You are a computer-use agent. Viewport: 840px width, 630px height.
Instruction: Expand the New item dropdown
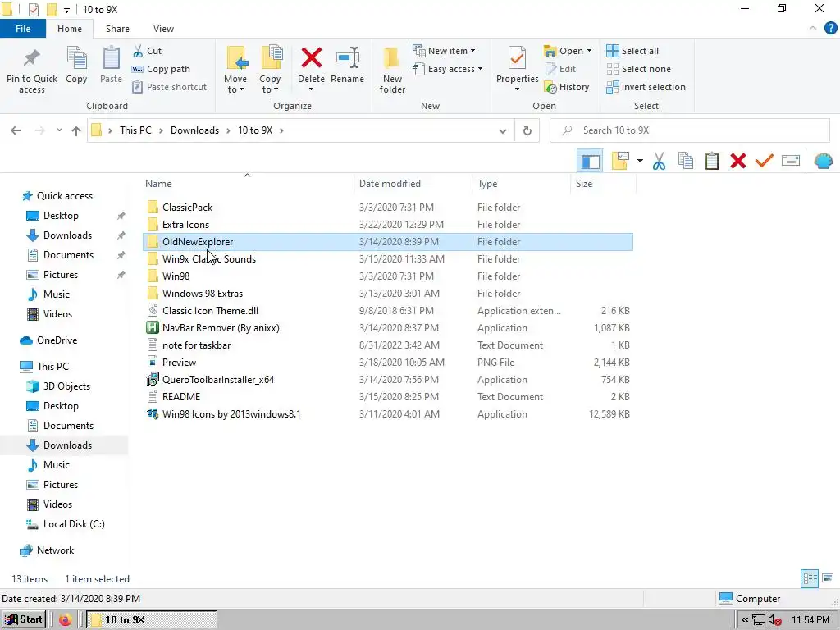[472, 51]
